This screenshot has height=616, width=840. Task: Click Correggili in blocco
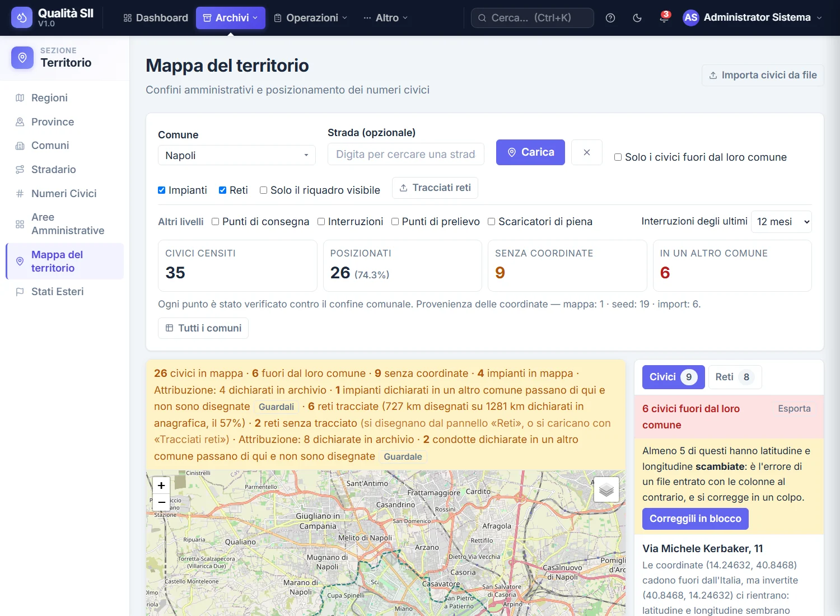pos(696,519)
